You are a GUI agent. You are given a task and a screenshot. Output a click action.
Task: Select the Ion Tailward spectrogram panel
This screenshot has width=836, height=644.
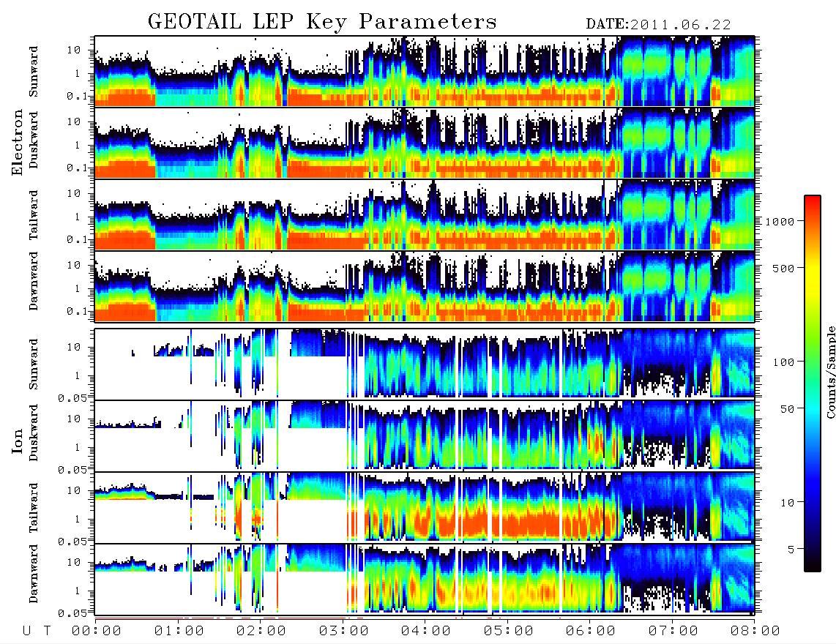pyautogui.click(x=425, y=507)
